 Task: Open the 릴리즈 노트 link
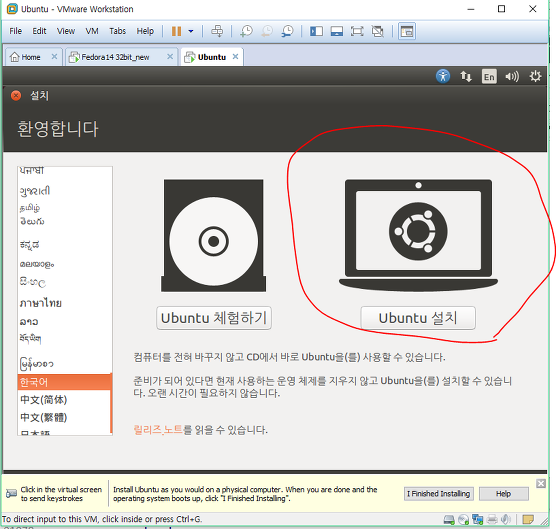tap(158, 430)
